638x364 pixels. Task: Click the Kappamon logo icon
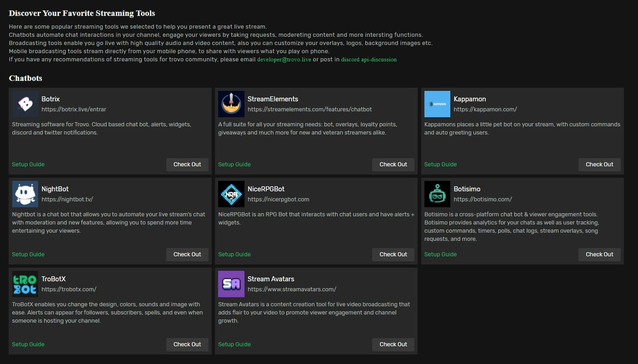(437, 104)
